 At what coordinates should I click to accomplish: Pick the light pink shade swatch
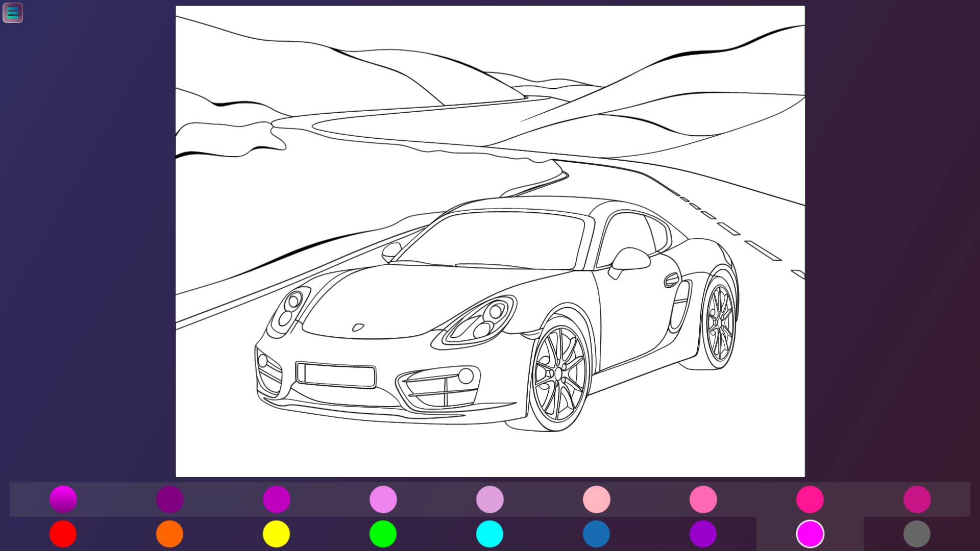coord(597,499)
